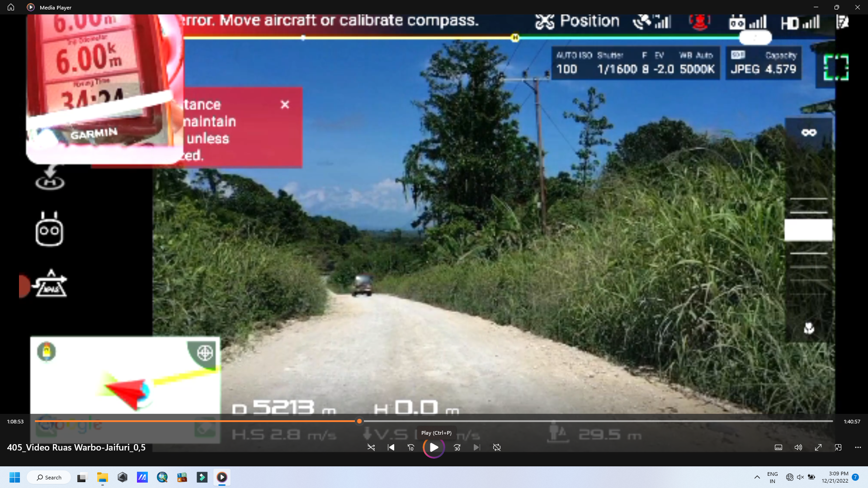Viewport: 868px width, 488px height.
Task: Skip back 10 seconds
Action: (x=411, y=447)
